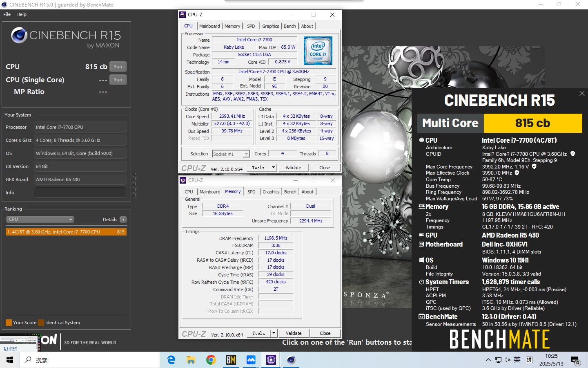Click Validate in upper CPU-Z window
588x368 pixels.
pos(293,168)
